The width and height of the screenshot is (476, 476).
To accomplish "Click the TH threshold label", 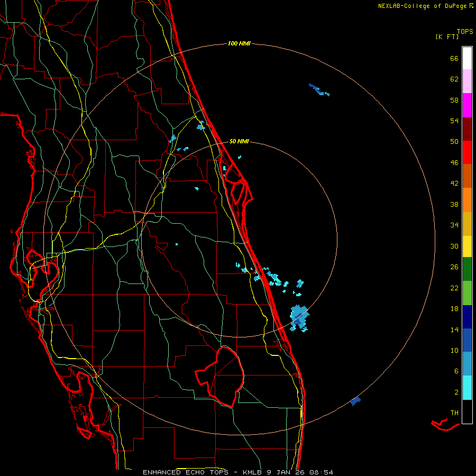I will tap(454, 413).
